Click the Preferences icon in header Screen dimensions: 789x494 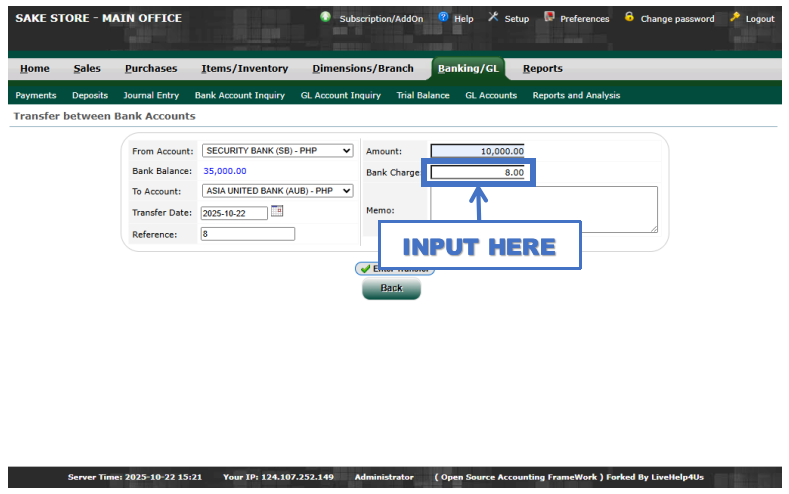click(x=549, y=17)
